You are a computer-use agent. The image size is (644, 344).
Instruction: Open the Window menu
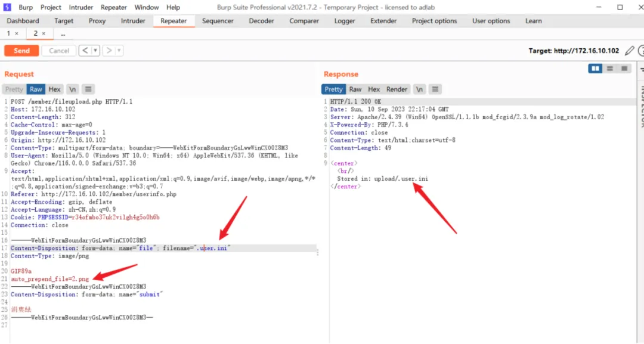coord(147,7)
